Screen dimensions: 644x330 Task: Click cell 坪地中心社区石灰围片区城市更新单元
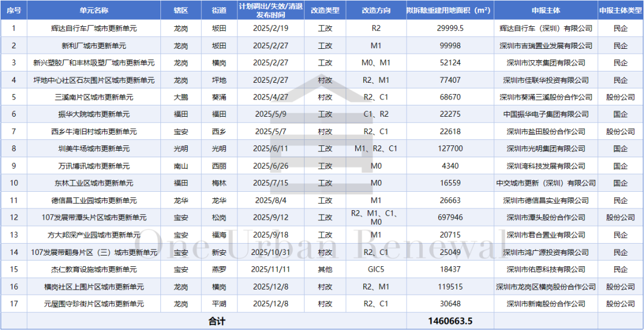pos(94,80)
